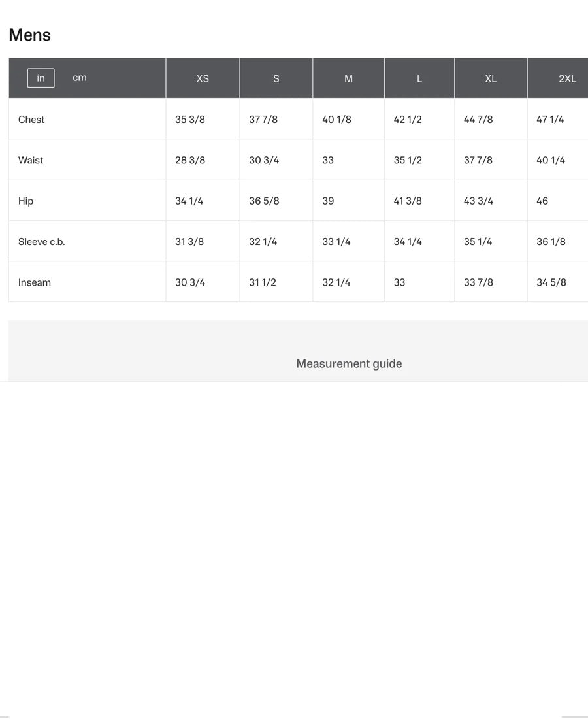Select the S size column header
This screenshot has width=588, height=719.
(276, 78)
